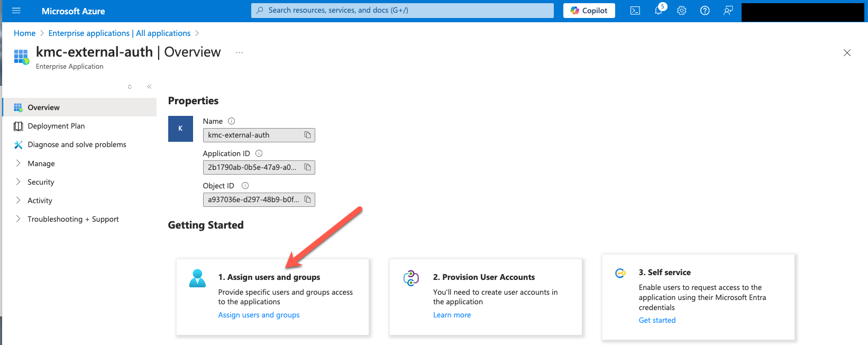868x345 pixels.
Task: Open portal settings gear
Action: [682, 11]
